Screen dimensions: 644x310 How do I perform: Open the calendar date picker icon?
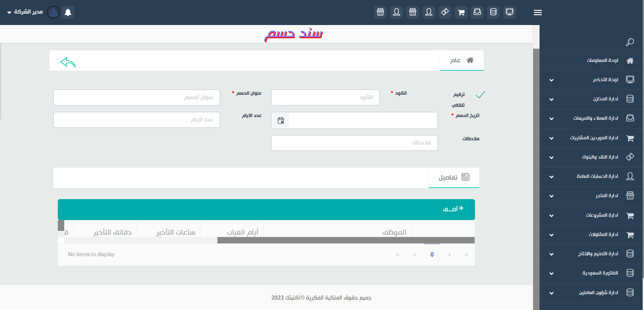[x=281, y=120]
